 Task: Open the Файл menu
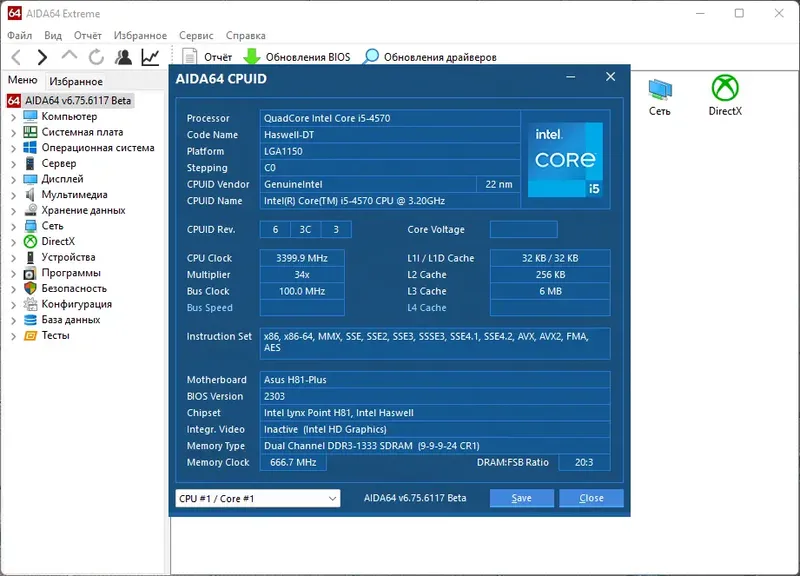[19, 35]
